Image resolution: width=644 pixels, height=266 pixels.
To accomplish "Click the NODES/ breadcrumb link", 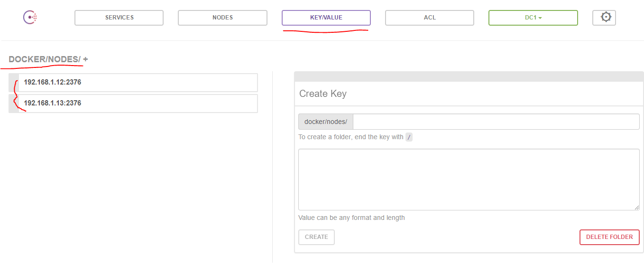I will (64, 59).
